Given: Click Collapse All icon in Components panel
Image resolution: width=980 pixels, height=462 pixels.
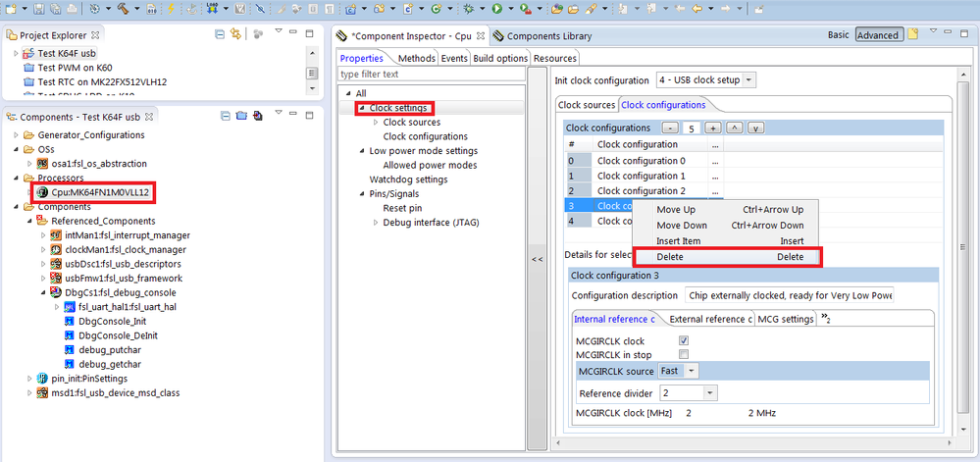Looking at the screenshot, I should [x=227, y=117].
